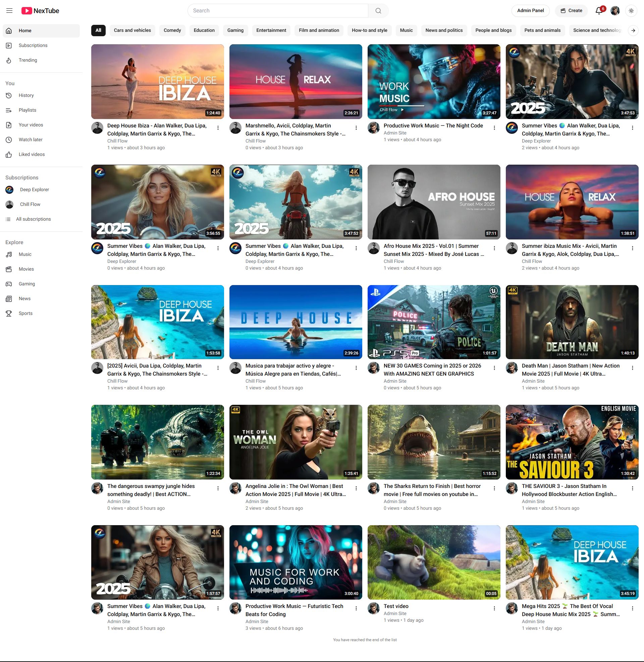Open the user avatar account menu
Image resolution: width=644 pixels, height=662 pixels.
(615, 10)
